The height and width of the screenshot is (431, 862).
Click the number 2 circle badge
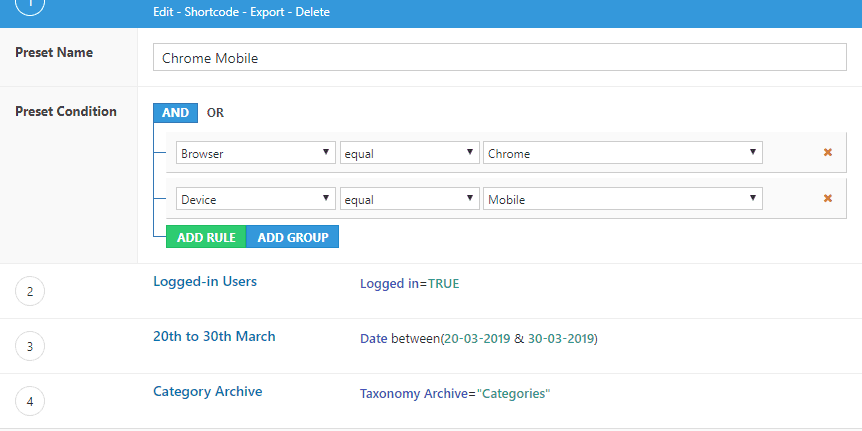(30, 292)
